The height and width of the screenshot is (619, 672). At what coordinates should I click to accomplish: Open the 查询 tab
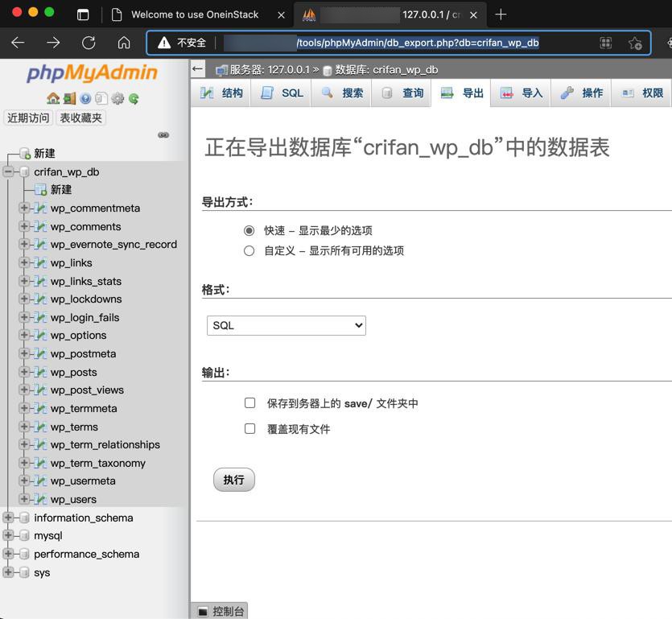(402, 93)
